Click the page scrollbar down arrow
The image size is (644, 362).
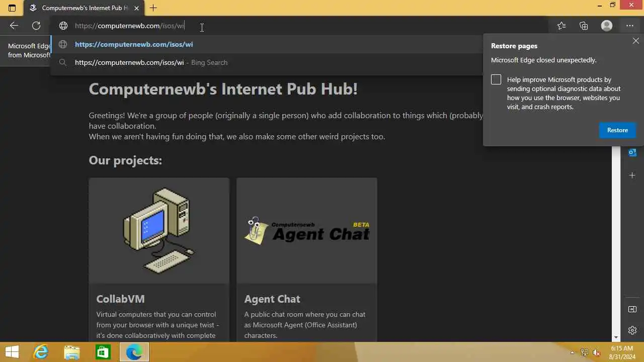(616, 338)
